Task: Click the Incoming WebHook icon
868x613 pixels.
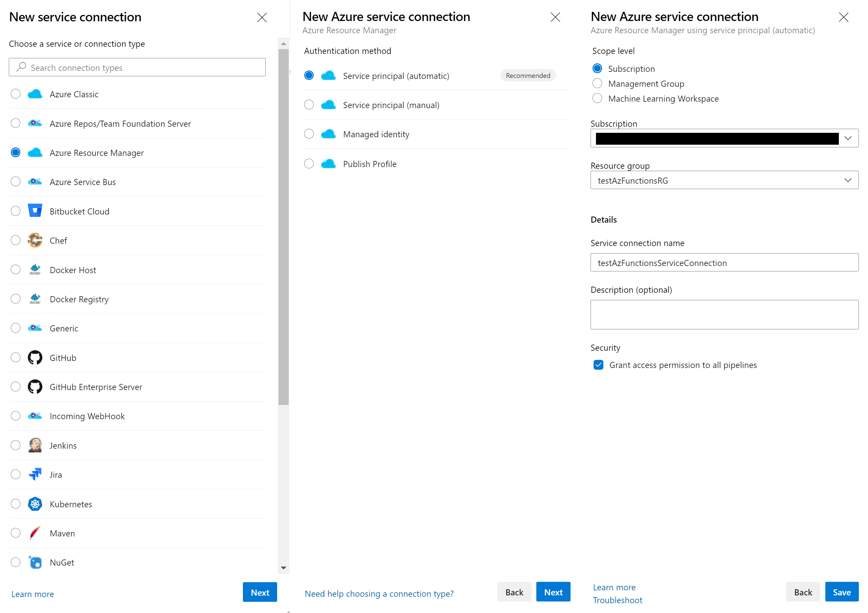Action: 35,416
